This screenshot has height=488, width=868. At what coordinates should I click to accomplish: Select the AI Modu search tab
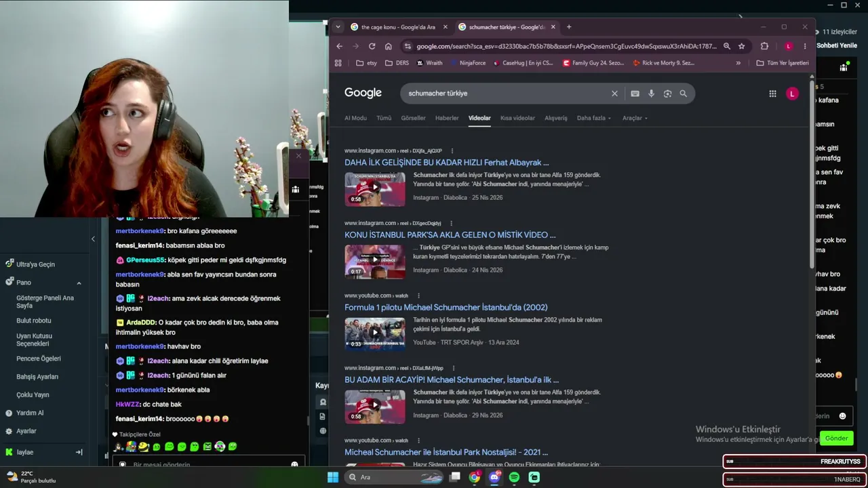(x=355, y=118)
